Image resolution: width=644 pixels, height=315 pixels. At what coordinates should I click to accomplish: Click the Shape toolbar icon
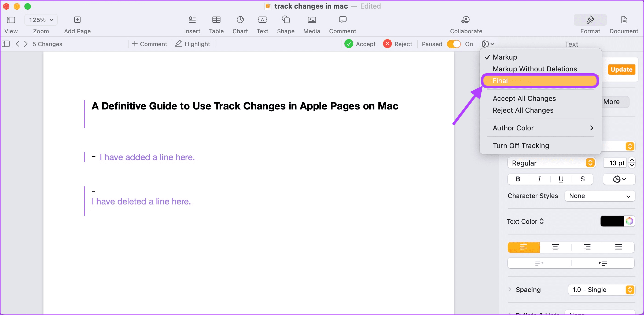click(286, 20)
